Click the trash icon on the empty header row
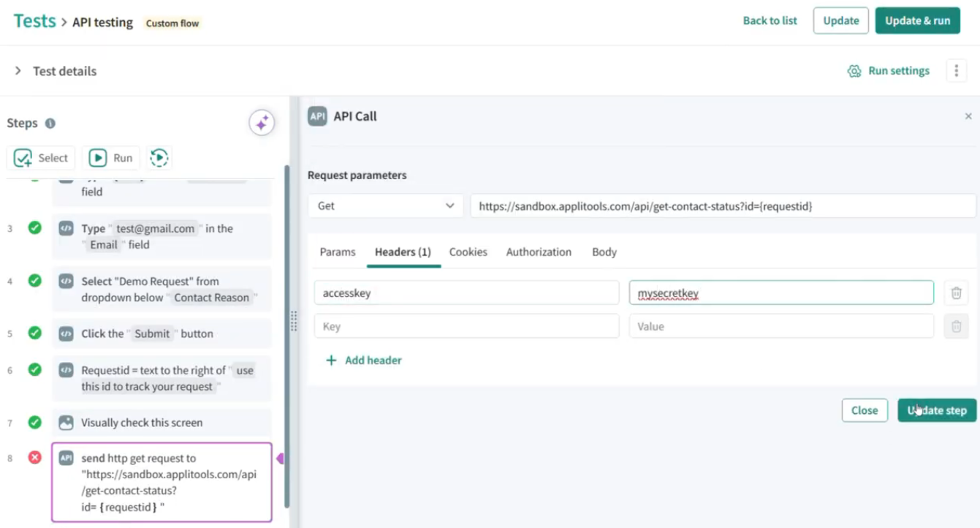Image resolution: width=980 pixels, height=528 pixels. [x=956, y=325]
